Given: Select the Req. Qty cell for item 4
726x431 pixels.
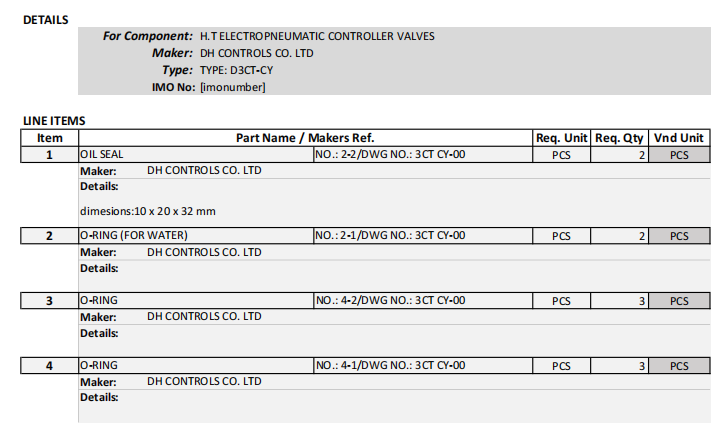Looking at the screenshot, I should 619,366.
